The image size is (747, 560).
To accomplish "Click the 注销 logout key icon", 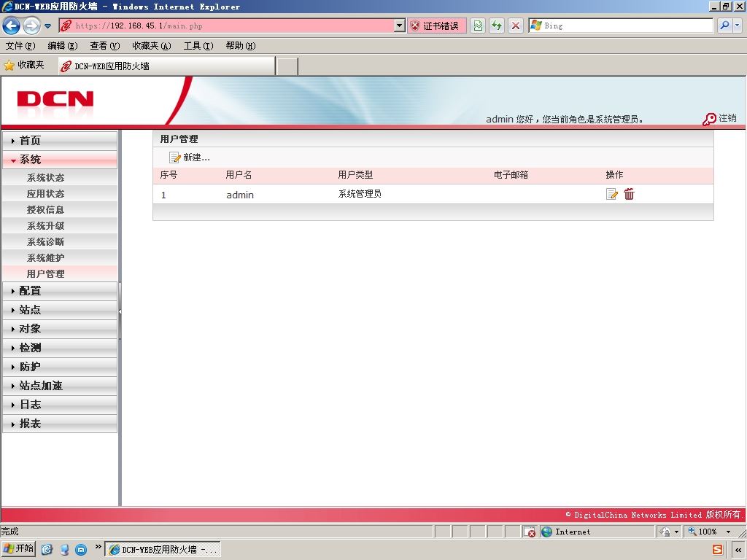I will coord(709,119).
